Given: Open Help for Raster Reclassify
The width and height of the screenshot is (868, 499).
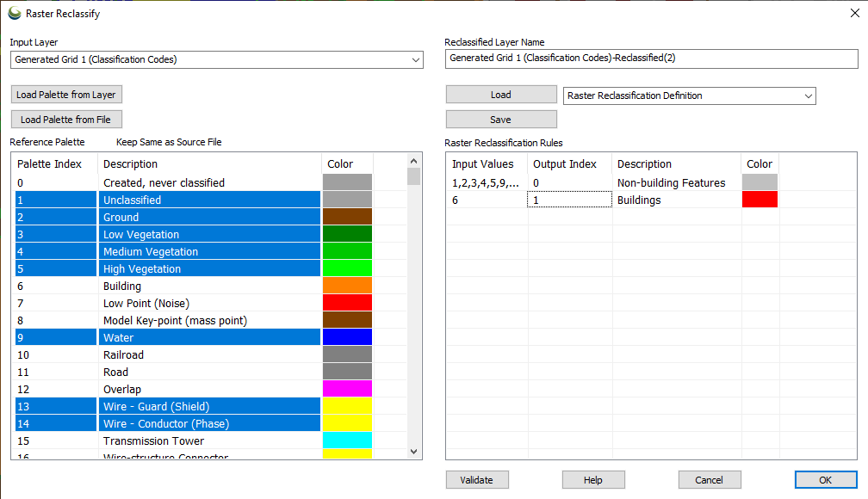Looking at the screenshot, I should (x=593, y=480).
